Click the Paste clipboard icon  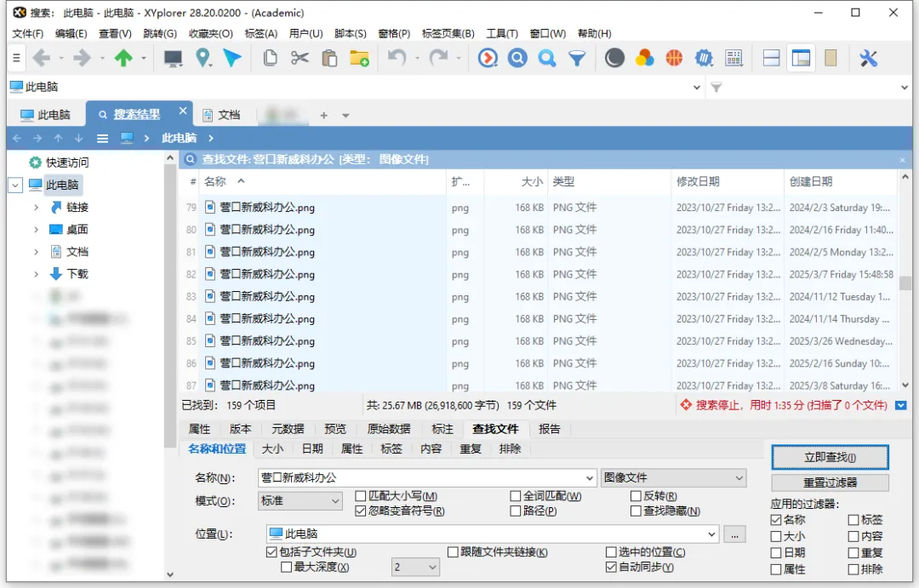click(x=329, y=58)
